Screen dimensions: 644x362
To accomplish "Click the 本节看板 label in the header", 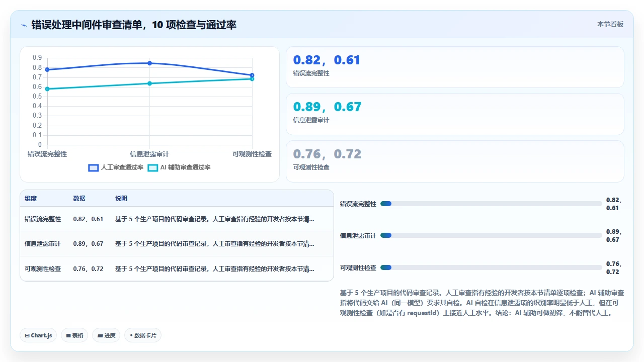I will pyautogui.click(x=610, y=24).
